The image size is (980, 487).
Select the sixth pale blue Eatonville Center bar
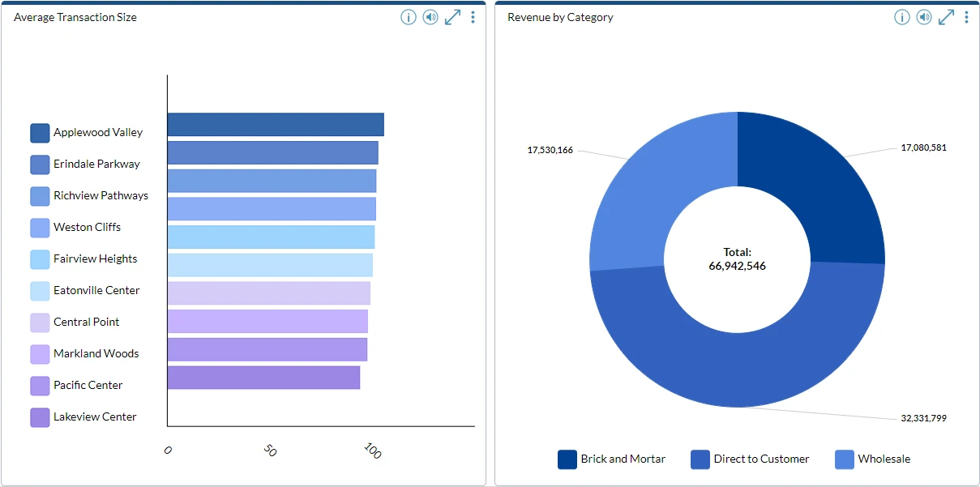pyautogui.click(x=271, y=265)
